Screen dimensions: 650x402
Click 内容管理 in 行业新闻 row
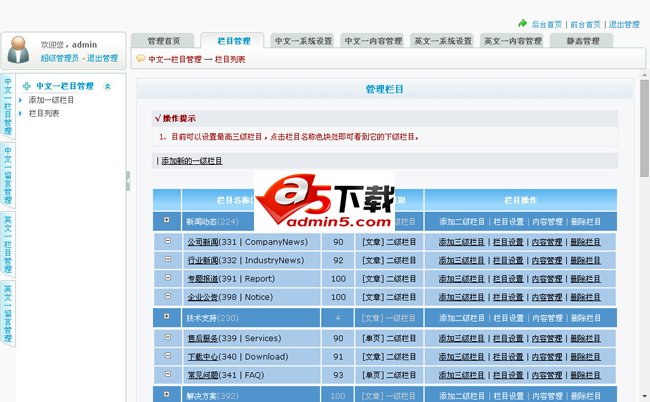click(x=547, y=260)
